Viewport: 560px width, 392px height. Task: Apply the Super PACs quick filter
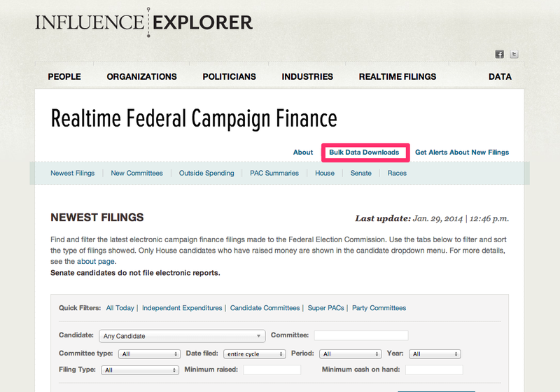coord(326,308)
